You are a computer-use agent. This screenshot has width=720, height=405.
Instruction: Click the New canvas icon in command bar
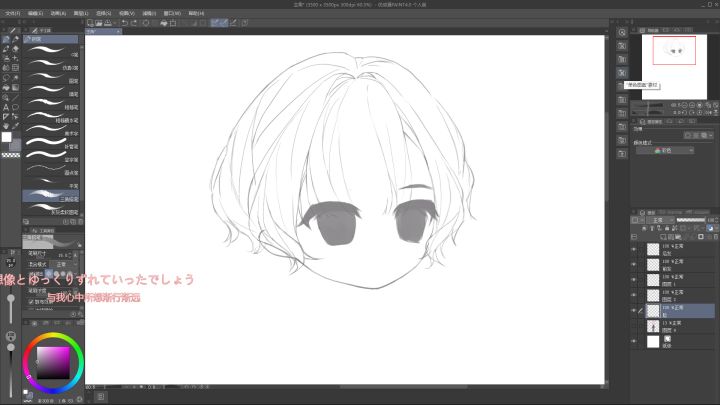(90, 22)
